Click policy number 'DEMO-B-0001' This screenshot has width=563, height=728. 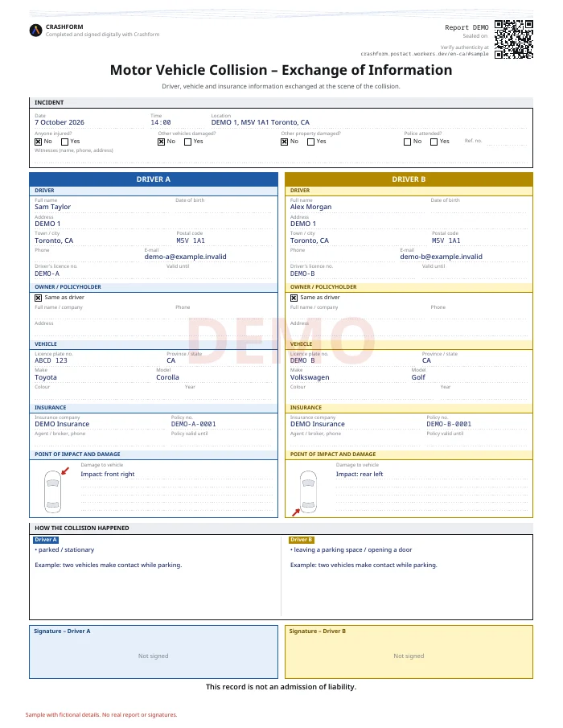449,424
